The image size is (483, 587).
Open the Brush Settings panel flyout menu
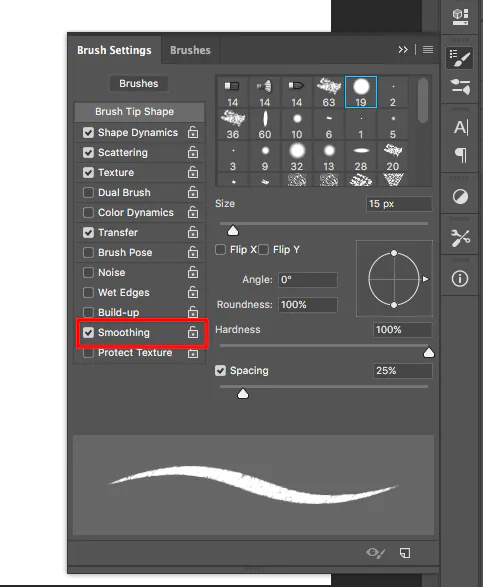(428, 49)
